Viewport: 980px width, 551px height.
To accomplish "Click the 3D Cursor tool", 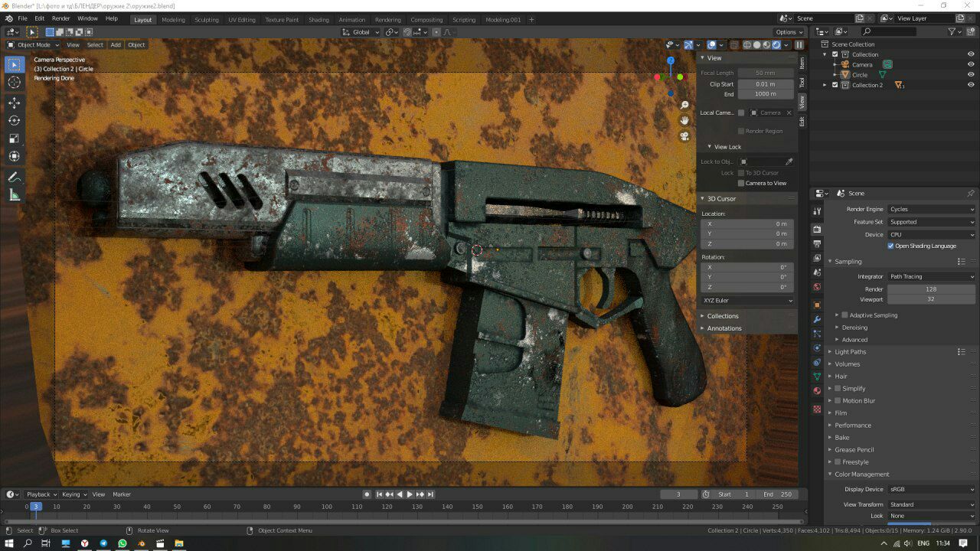I will pos(15,83).
